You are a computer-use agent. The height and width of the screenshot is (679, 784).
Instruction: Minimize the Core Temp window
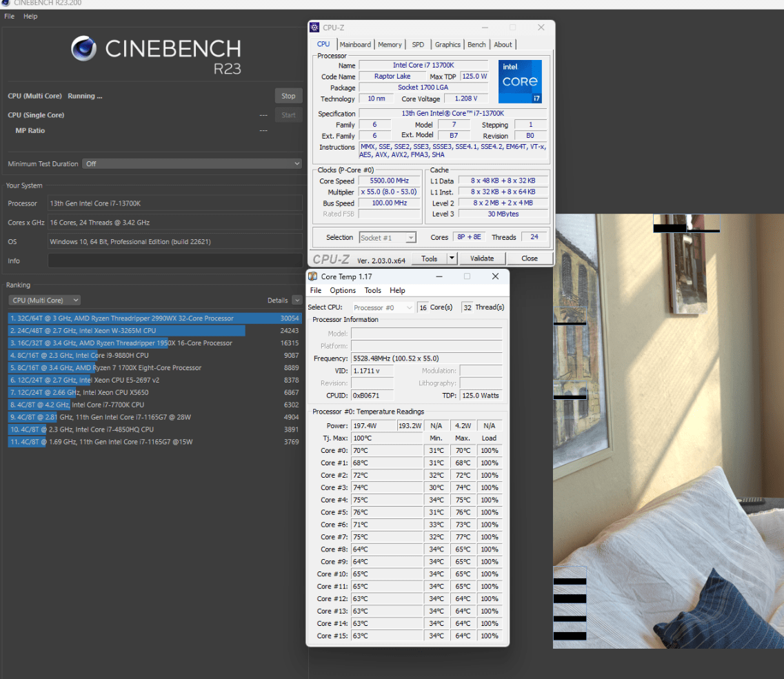coord(439,276)
